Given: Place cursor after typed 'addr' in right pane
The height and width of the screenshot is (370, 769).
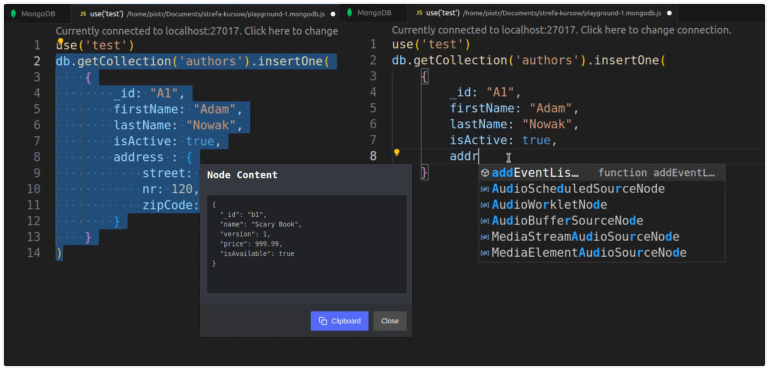Looking at the screenshot, I should [479, 157].
